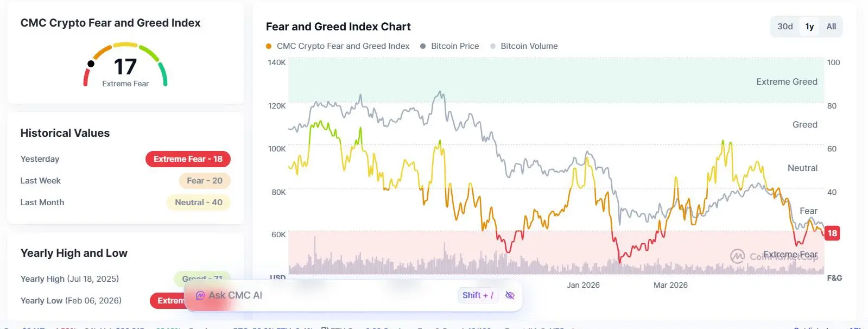Select the 1y chart range
The width and height of the screenshot is (868, 329).
pyautogui.click(x=809, y=27)
